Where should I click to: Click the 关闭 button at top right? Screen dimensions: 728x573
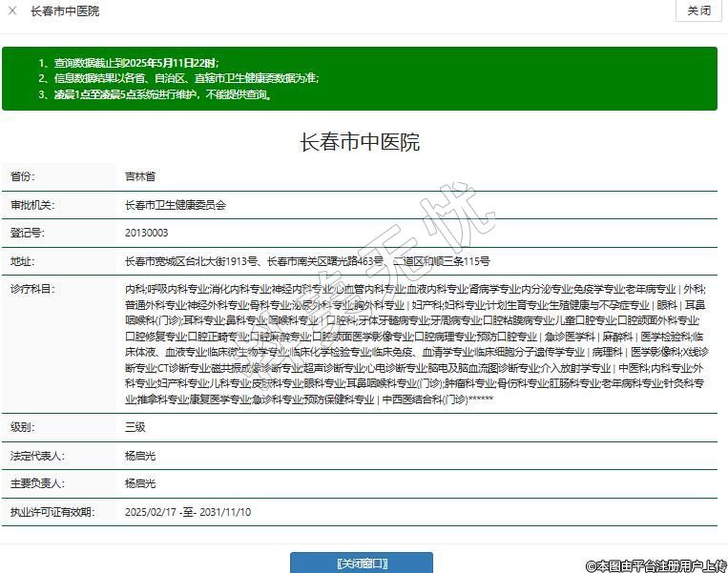[698, 11]
